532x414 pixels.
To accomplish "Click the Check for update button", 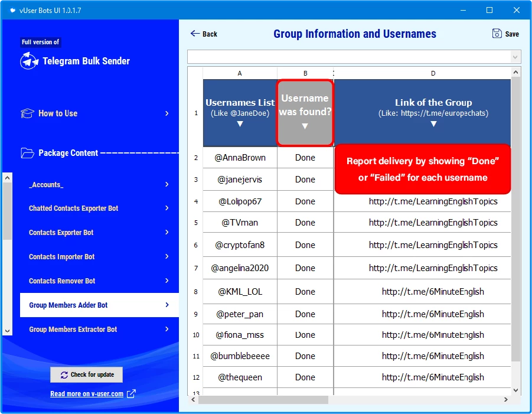I will tap(87, 374).
